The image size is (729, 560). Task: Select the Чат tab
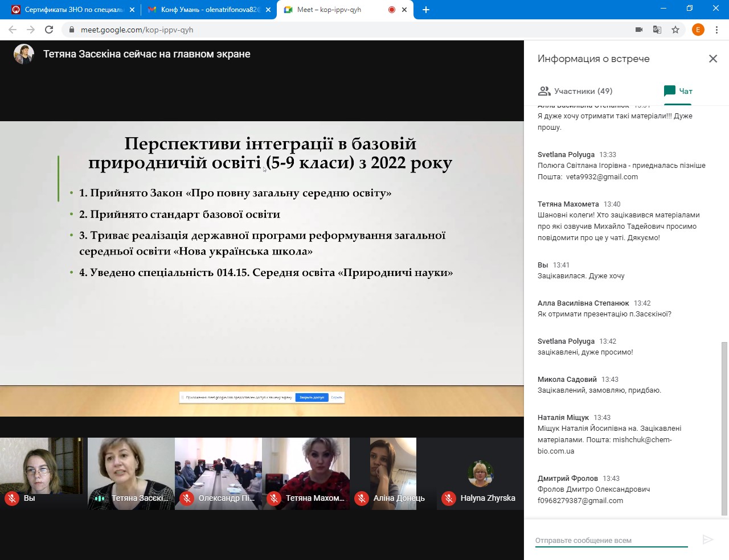[x=678, y=91]
